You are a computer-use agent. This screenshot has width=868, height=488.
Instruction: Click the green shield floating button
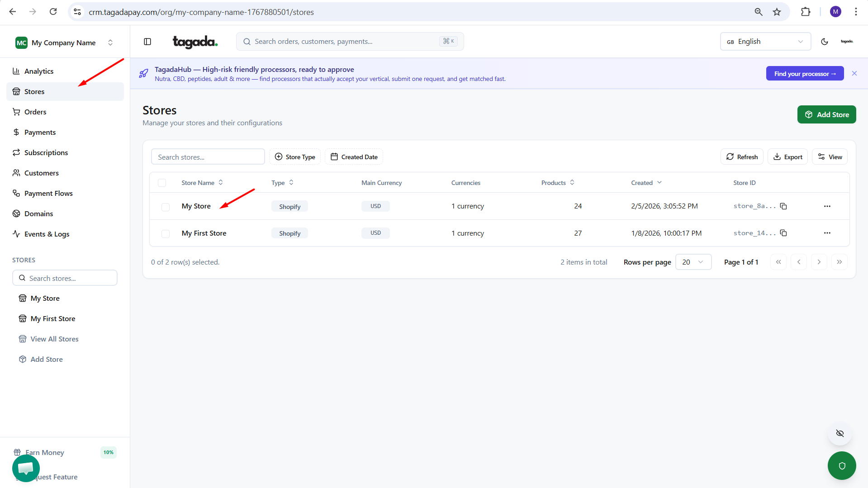pyautogui.click(x=841, y=465)
